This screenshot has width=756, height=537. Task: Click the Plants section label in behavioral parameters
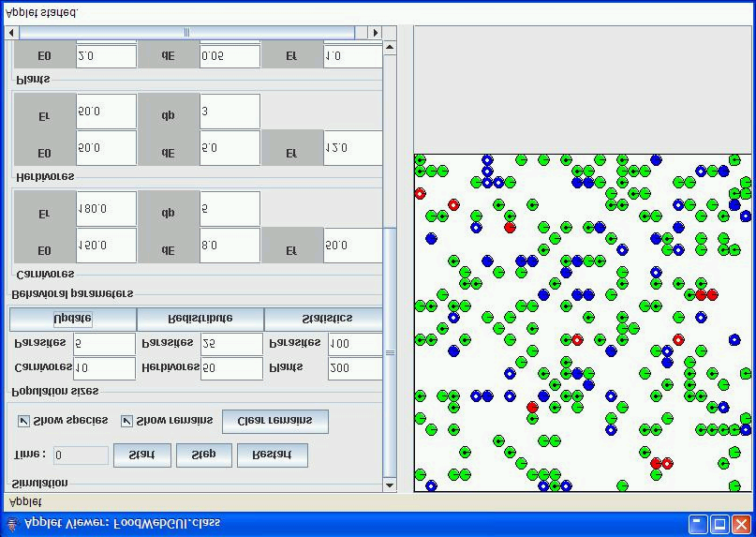34,79
